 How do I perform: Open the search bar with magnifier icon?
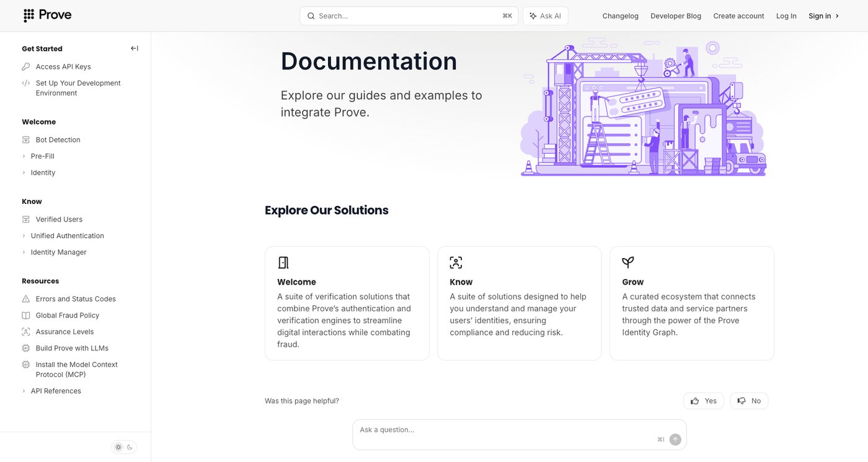311,16
